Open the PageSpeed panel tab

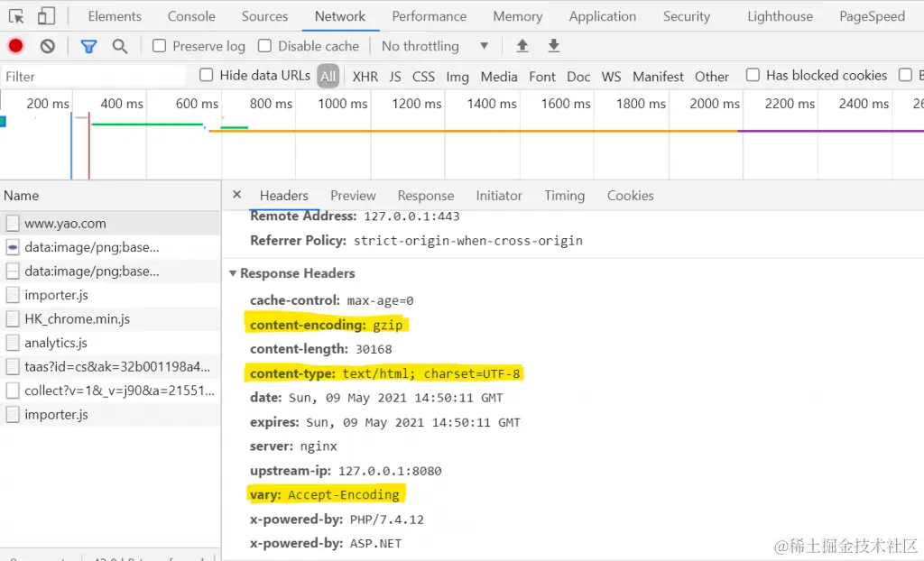coord(873,16)
